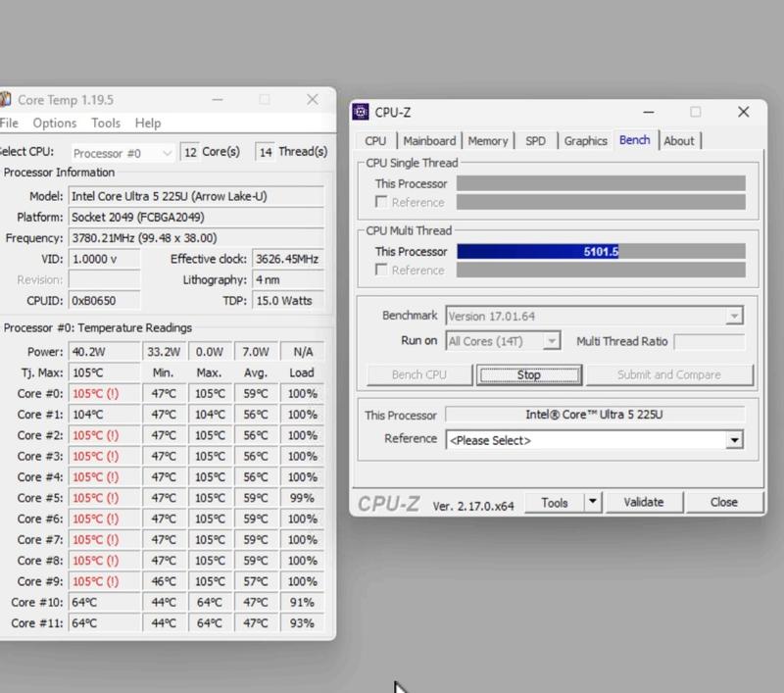
Task: Switch to the Memory tab
Action: (487, 141)
